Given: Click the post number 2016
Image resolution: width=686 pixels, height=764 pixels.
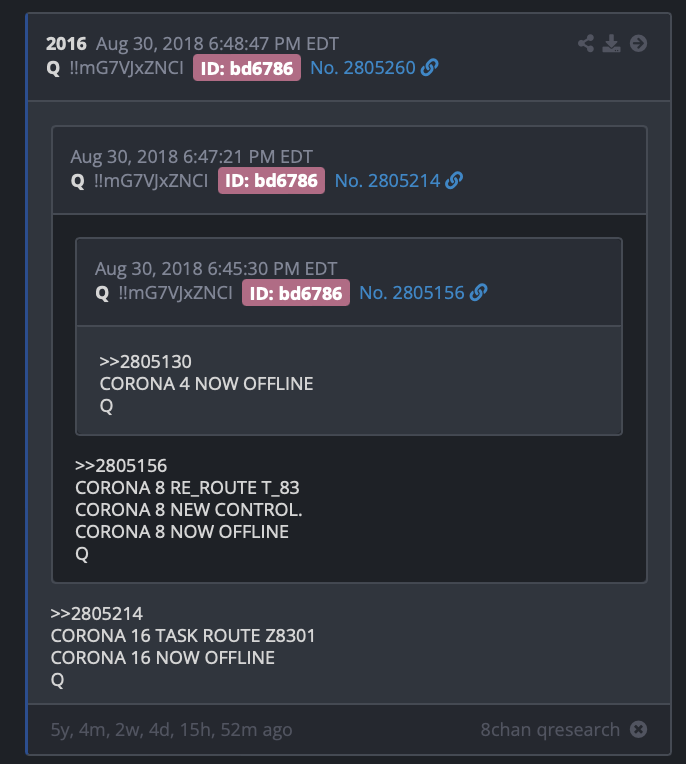Looking at the screenshot, I should (x=66, y=44).
